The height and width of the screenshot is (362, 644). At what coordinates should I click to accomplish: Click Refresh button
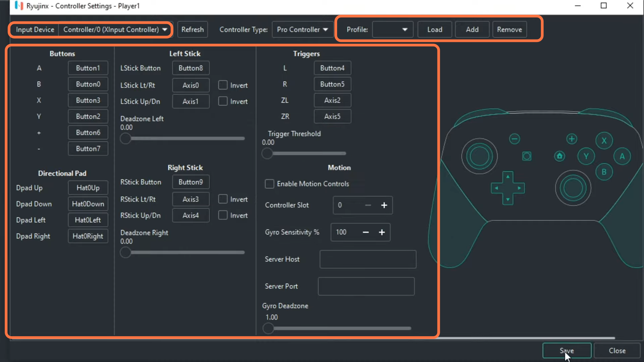[x=193, y=29]
